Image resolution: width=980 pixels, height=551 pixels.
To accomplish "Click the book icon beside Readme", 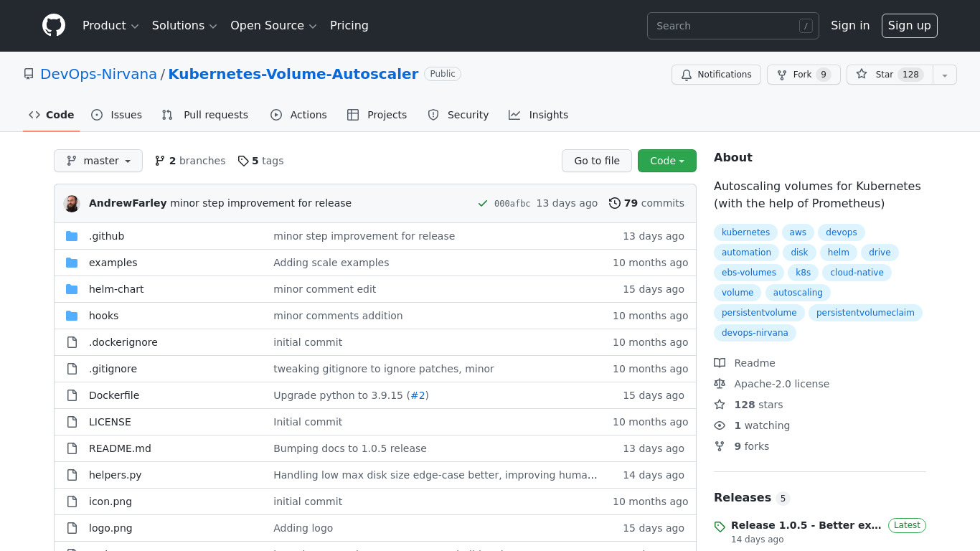I will 720,363.
